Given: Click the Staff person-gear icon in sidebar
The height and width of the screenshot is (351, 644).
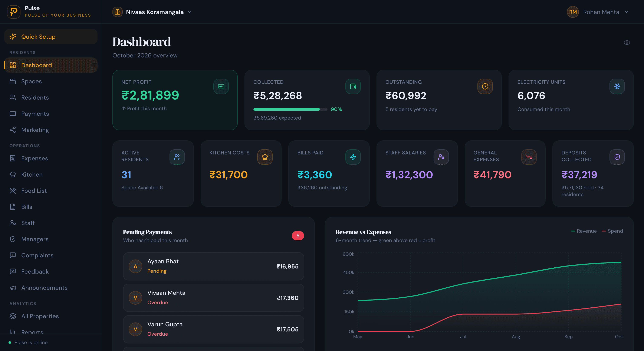Looking at the screenshot, I should pyautogui.click(x=13, y=223).
